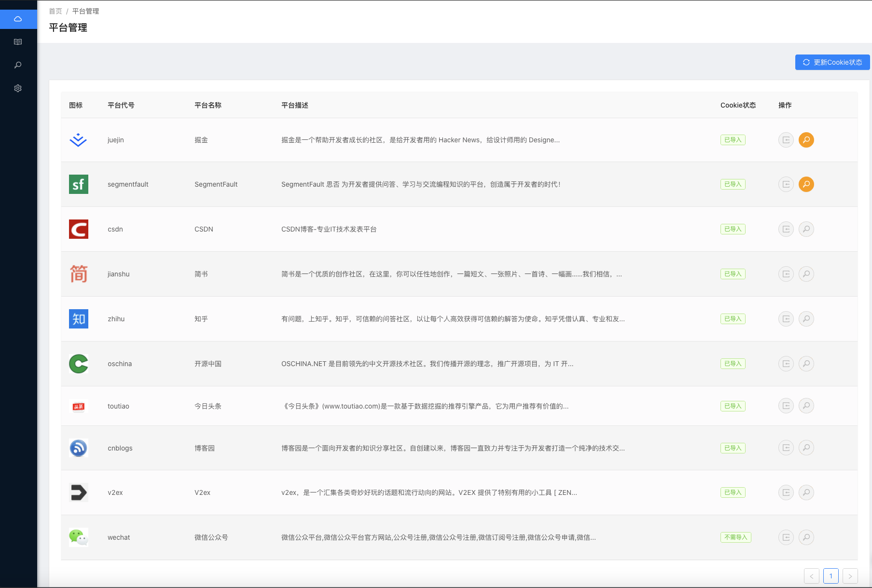The height and width of the screenshot is (588, 872).
Task: Click the 操作 column header
Action: pyautogui.click(x=785, y=105)
